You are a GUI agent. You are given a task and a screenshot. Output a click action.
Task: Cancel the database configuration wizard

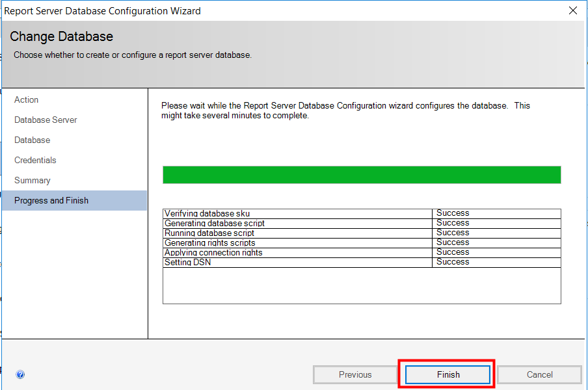pyautogui.click(x=539, y=374)
